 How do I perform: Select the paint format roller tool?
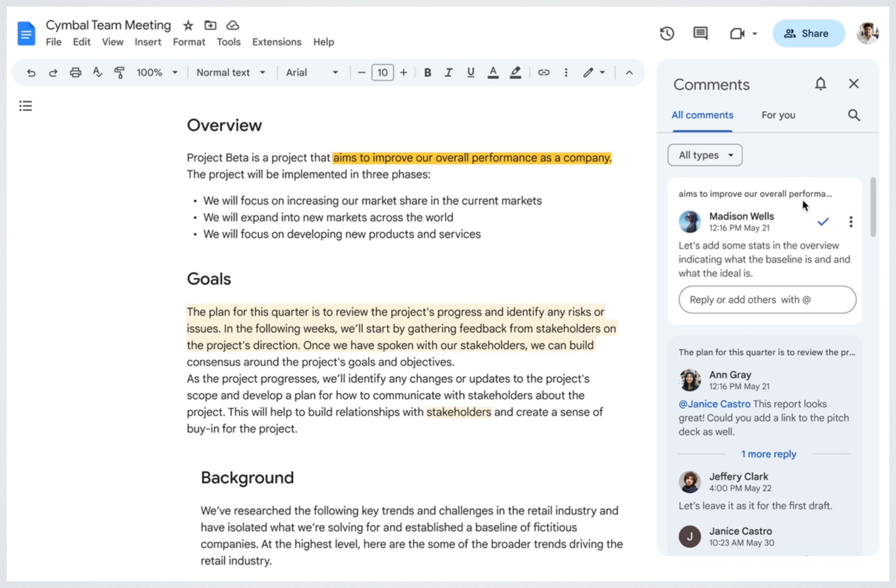119,73
